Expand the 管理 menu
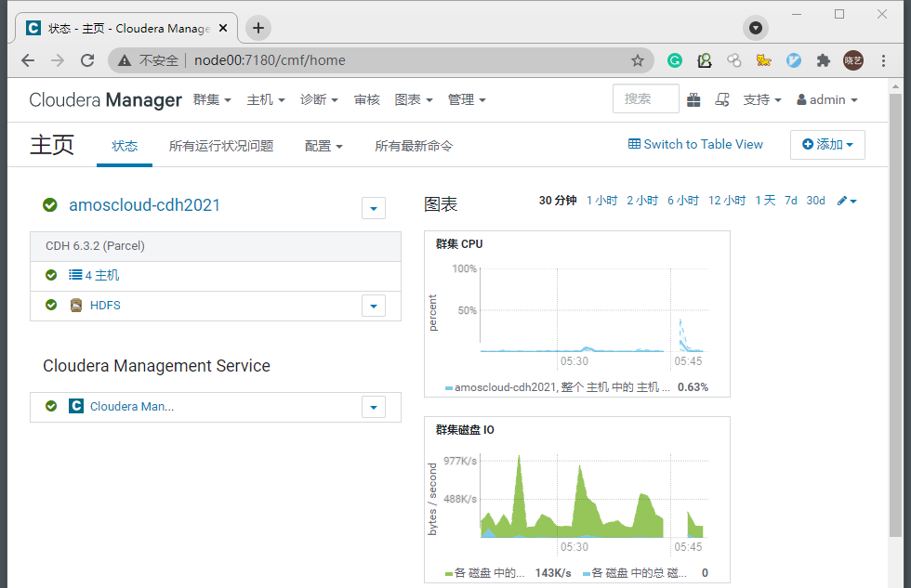The width and height of the screenshot is (911, 588). pos(467,99)
